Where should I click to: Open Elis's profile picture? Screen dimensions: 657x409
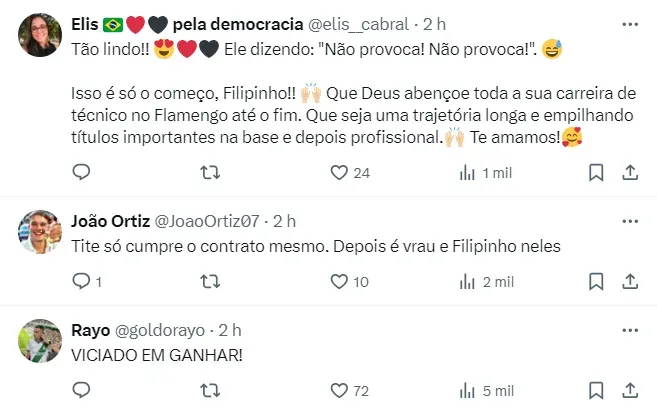pos(39,35)
